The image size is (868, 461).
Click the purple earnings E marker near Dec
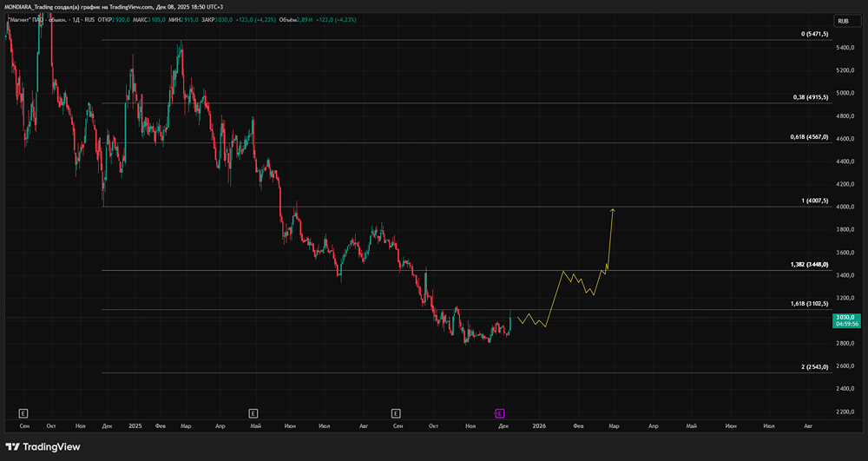point(499,413)
